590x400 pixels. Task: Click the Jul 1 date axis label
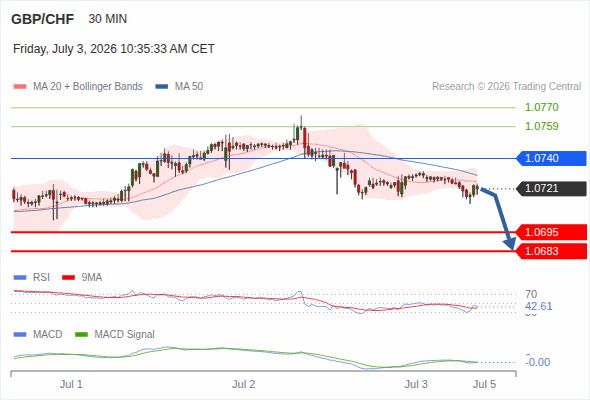(x=71, y=384)
